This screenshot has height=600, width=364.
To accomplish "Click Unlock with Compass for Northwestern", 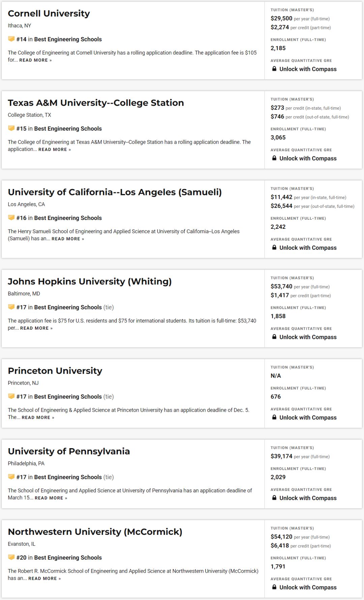I will (x=308, y=588).
